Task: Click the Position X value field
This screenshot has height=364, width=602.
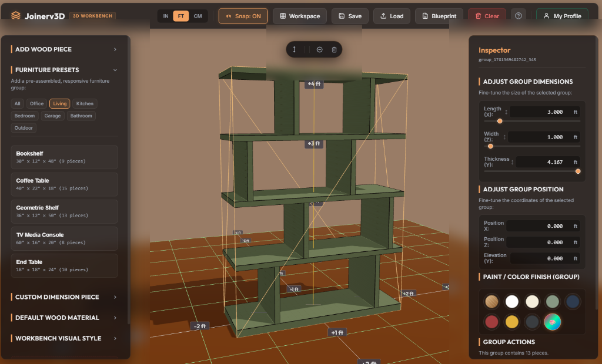Action: tap(543, 226)
